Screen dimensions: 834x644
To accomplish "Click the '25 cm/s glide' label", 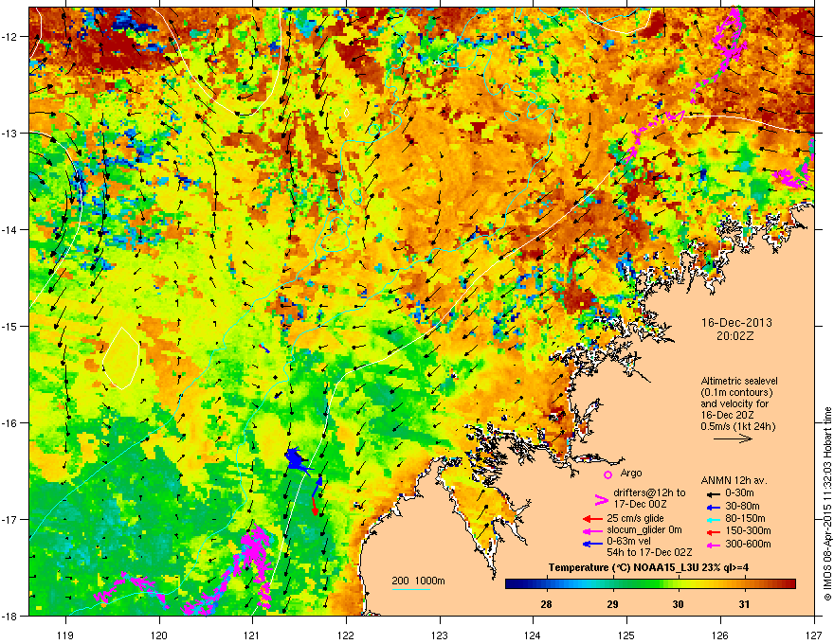I will coord(636,518).
